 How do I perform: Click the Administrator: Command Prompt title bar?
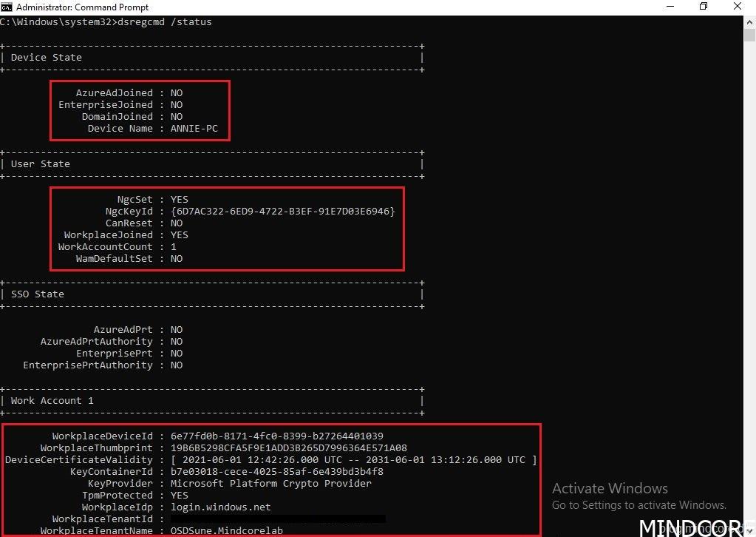pos(296,7)
